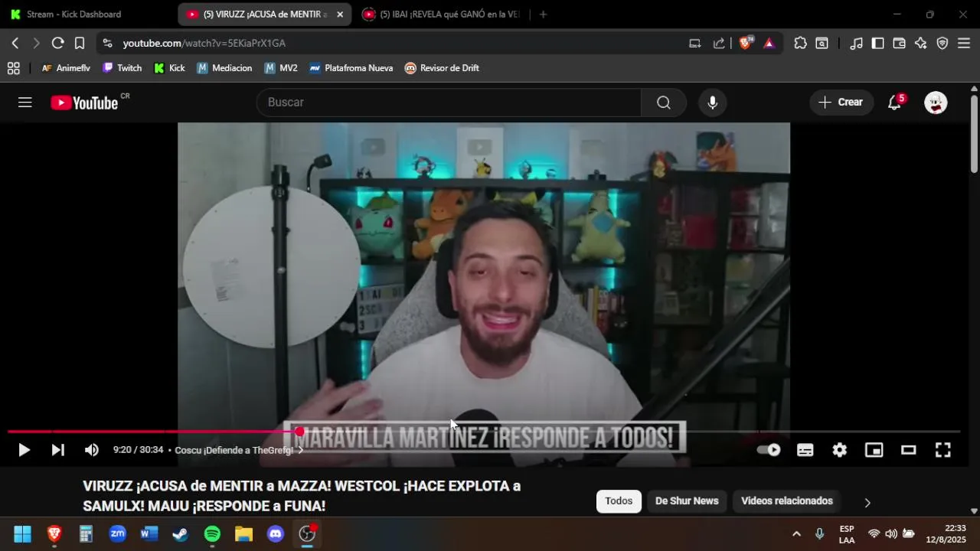Select the 'De Shur News' chip
This screenshot has height=551, width=980.
pos(687,501)
